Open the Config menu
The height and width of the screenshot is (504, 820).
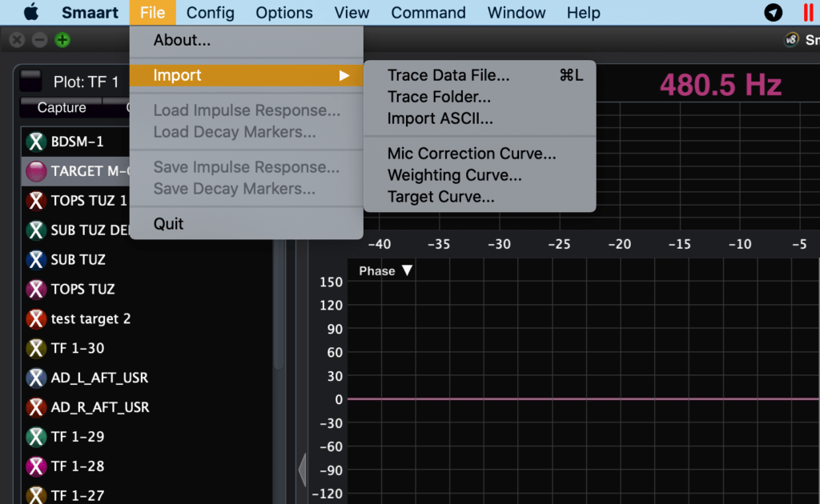coord(211,13)
